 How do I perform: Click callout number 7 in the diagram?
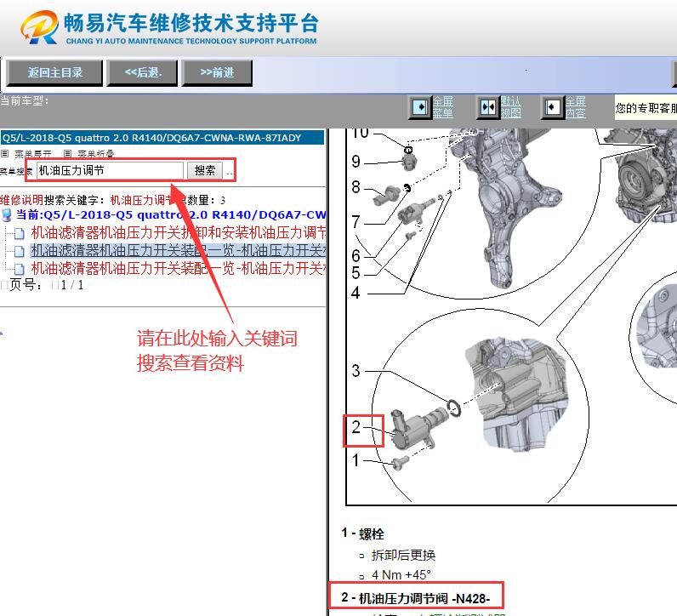356,222
